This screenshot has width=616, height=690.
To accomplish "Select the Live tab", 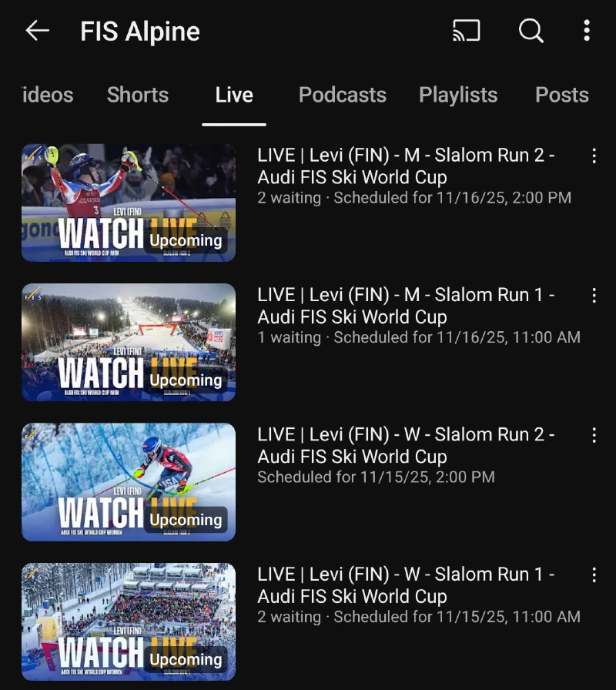I will coord(234,95).
